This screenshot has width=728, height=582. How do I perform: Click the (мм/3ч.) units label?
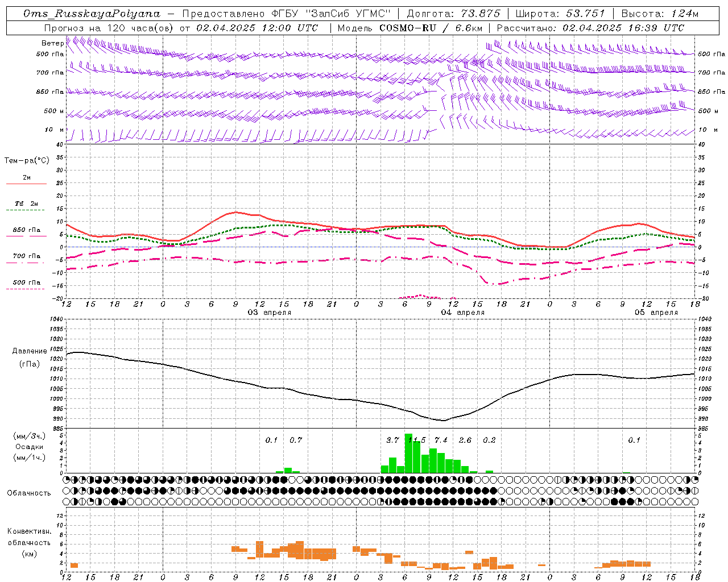tap(30, 436)
